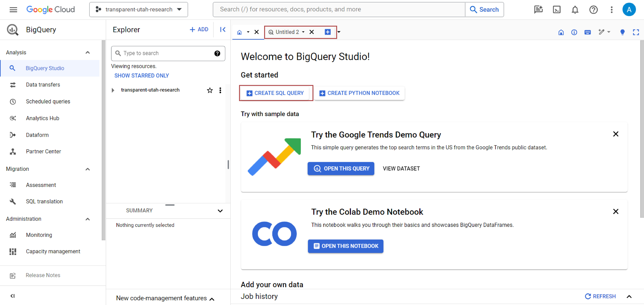Open keyboard shortcuts icon
Image resolution: width=644 pixels, height=305 pixels.
tap(587, 32)
